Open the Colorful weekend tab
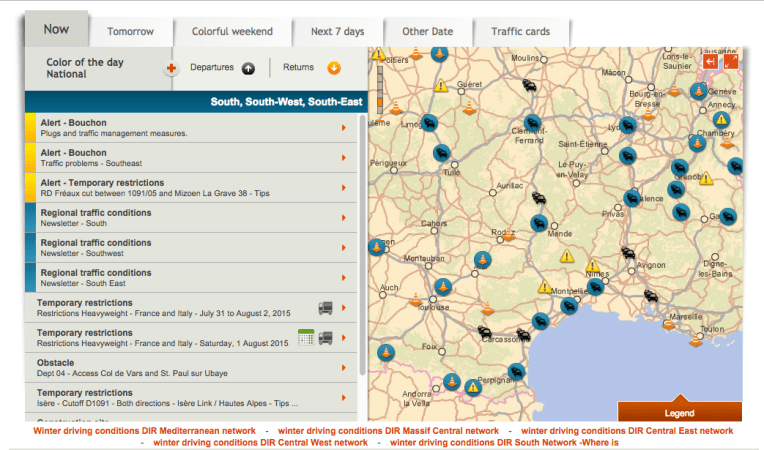This screenshot has height=450, width=764. (232, 32)
